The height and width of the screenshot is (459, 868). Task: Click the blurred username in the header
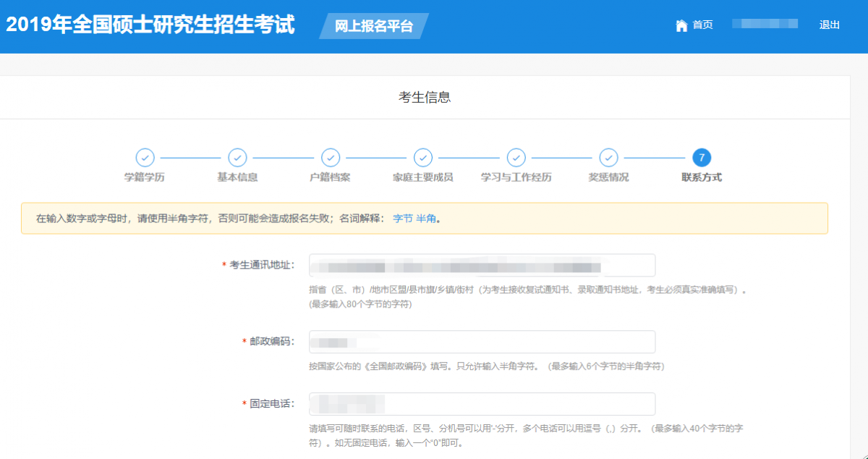[x=765, y=23]
